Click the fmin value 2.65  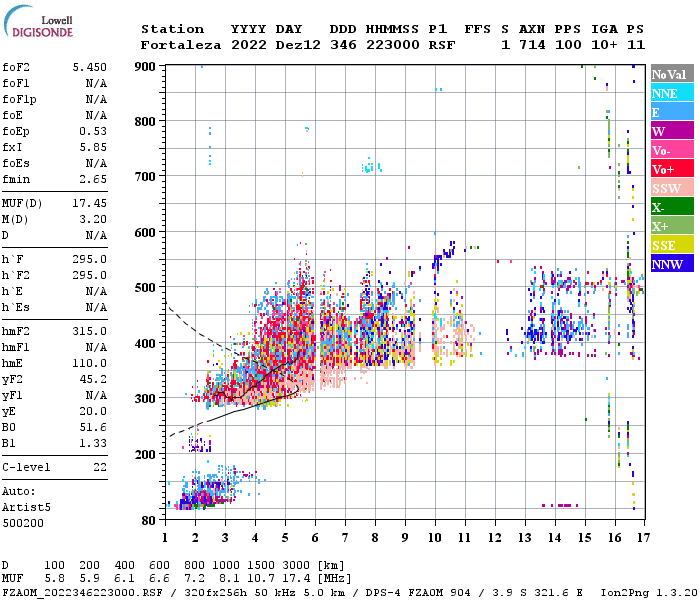point(93,179)
